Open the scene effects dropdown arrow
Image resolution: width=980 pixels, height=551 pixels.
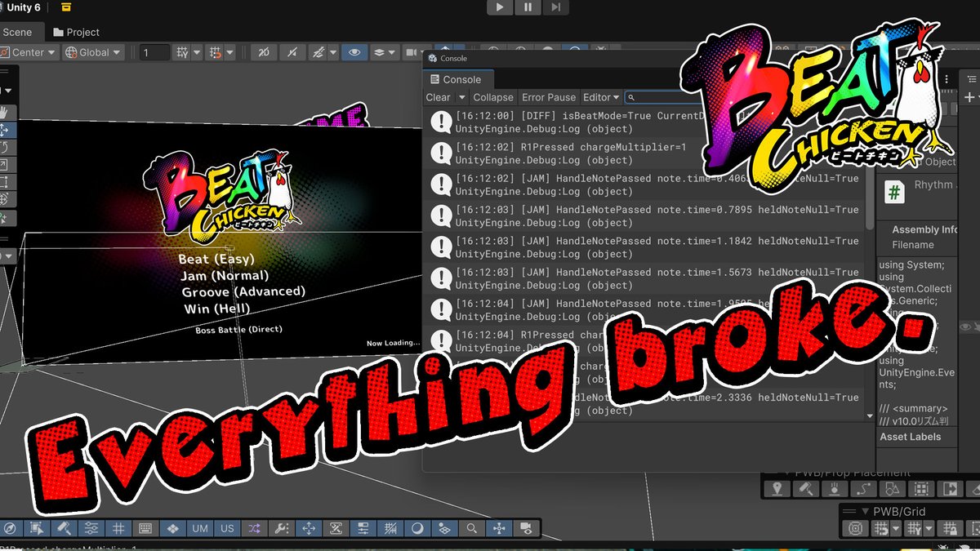(x=333, y=52)
